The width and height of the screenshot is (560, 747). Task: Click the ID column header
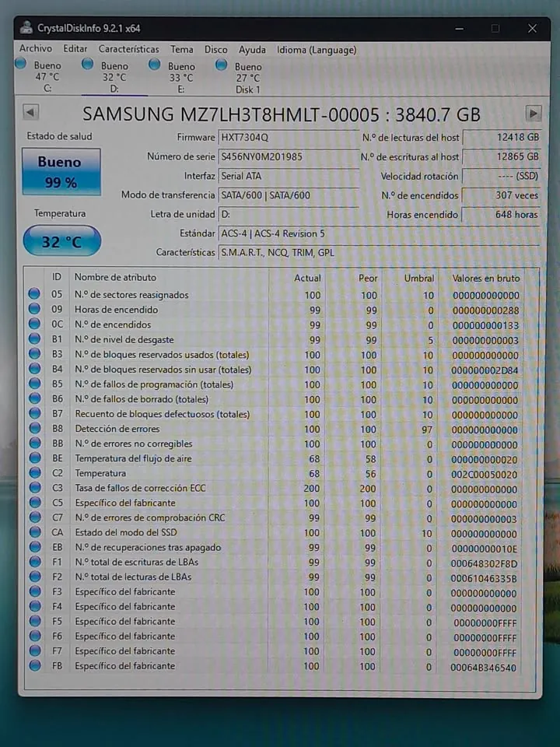57,277
